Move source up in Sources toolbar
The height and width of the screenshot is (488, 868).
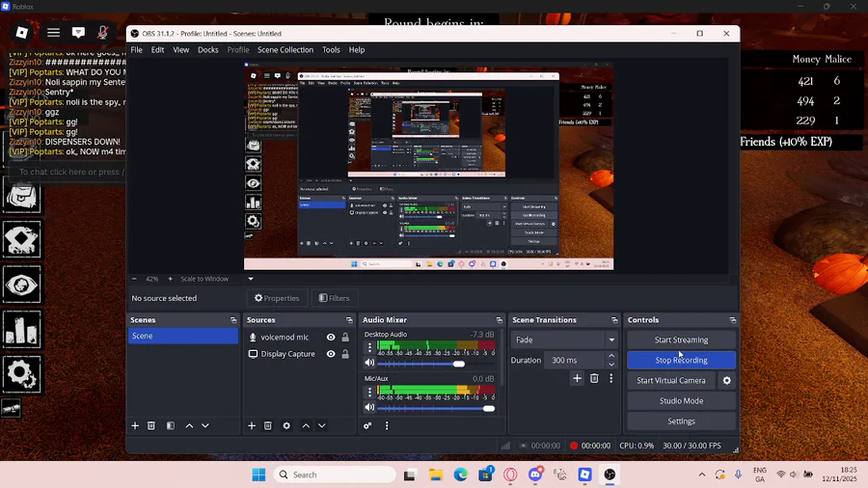306,425
